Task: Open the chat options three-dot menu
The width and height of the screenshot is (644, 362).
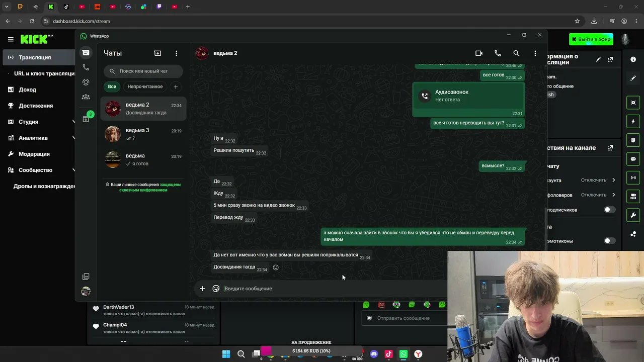Action: (x=535, y=53)
